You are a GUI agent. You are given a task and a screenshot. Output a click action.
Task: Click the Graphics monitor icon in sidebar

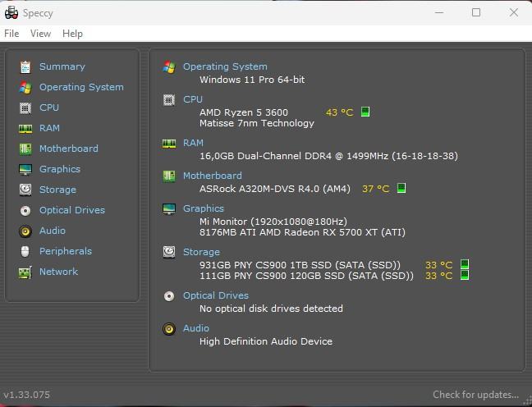25,169
